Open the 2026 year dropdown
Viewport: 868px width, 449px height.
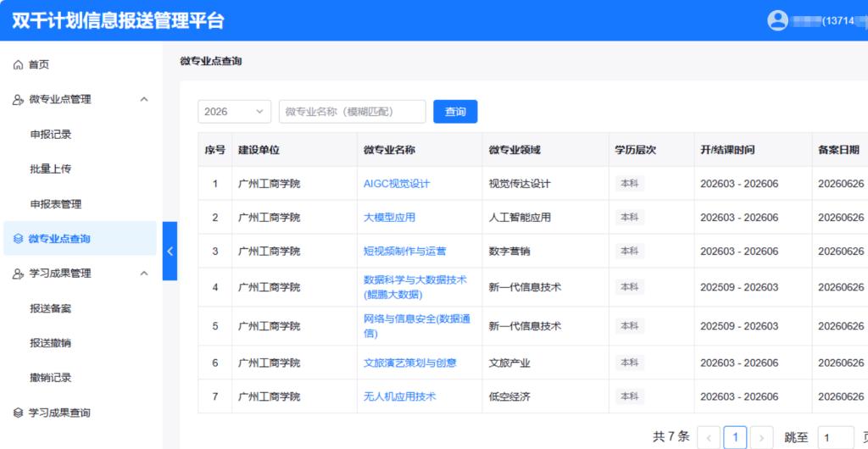tap(234, 112)
